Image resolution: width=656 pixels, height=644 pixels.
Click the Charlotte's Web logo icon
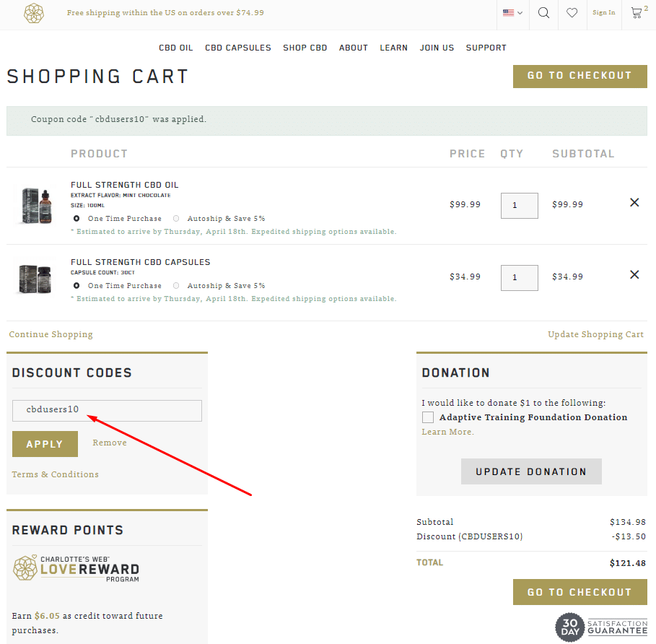point(34,13)
